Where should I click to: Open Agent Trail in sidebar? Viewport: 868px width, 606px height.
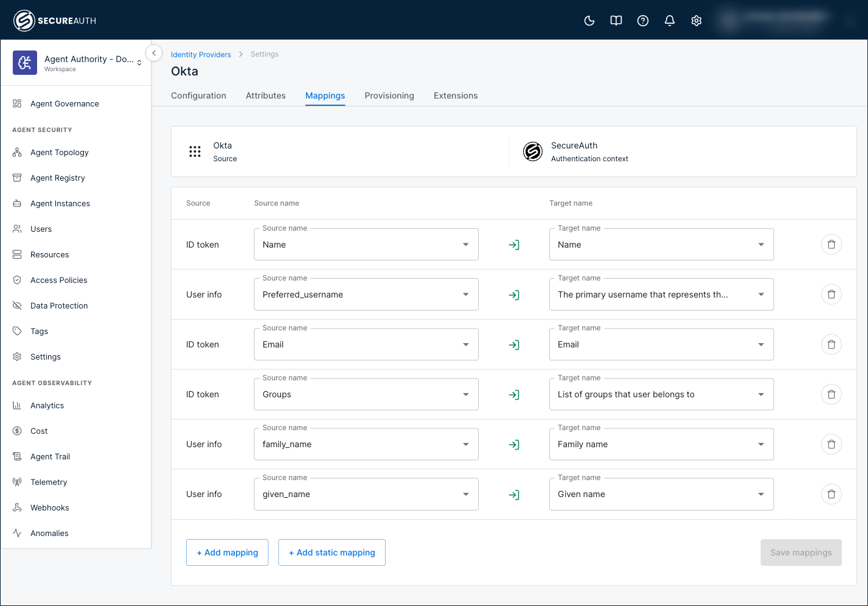point(75,456)
